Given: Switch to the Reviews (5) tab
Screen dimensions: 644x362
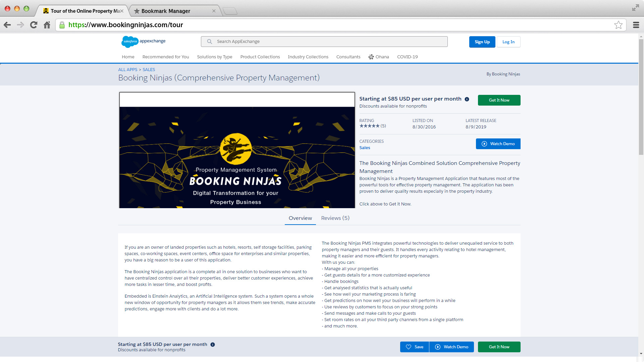Looking at the screenshot, I should click(x=335, y=218).
